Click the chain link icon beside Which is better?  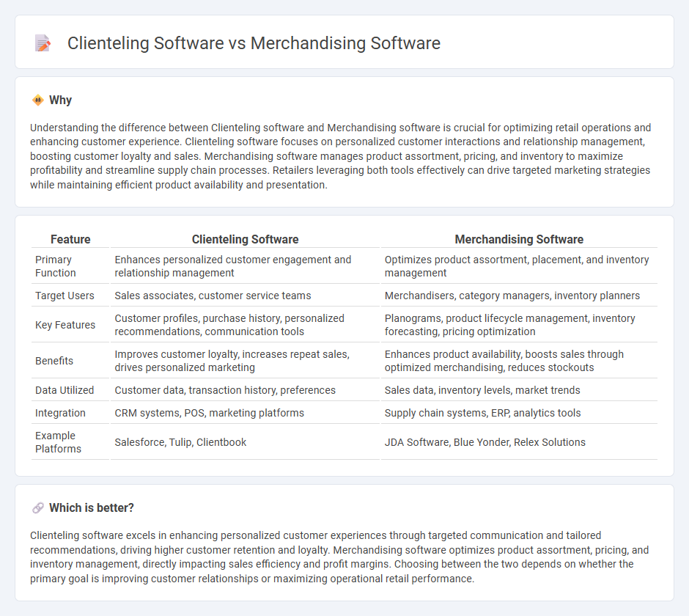38,508
